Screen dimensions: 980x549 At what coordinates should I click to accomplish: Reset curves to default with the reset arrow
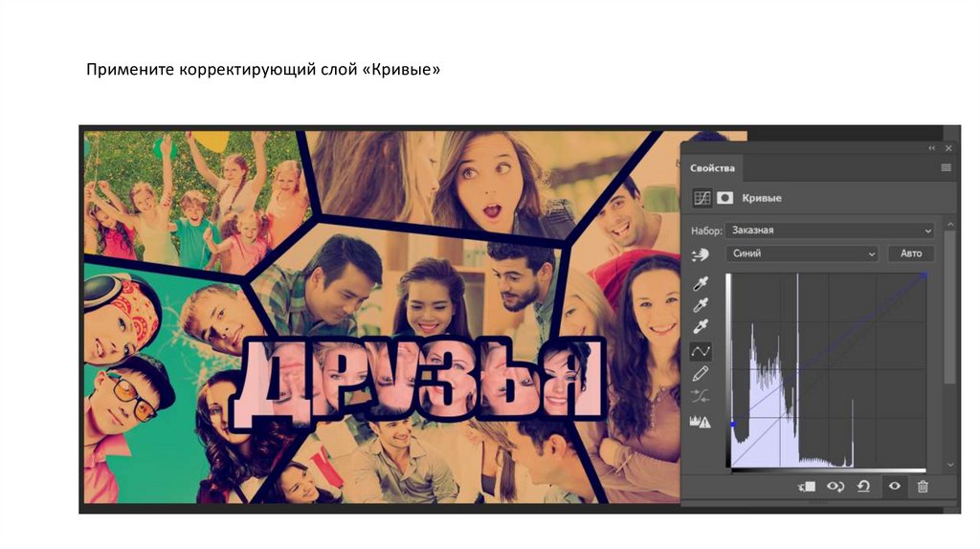tap(863, 486)
